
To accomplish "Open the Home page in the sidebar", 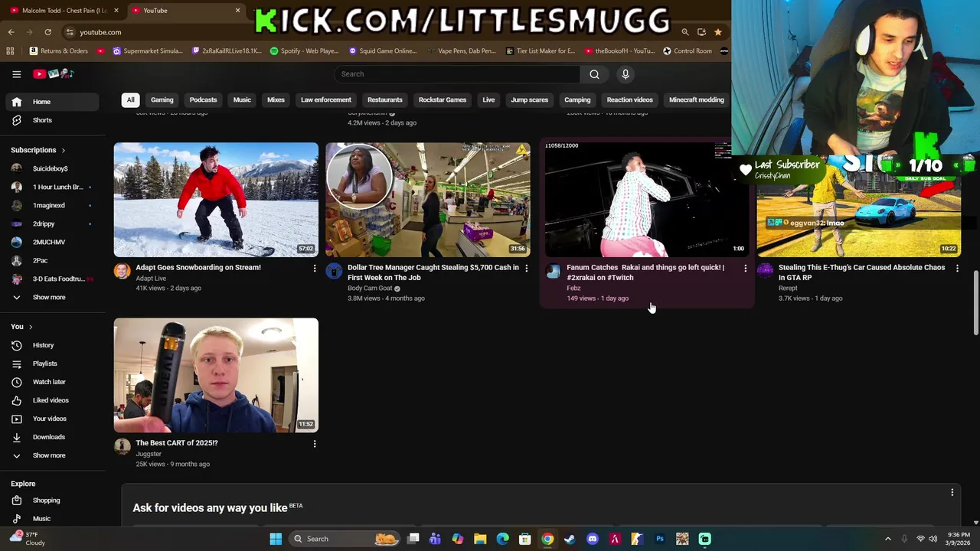I will coord(52,102).
